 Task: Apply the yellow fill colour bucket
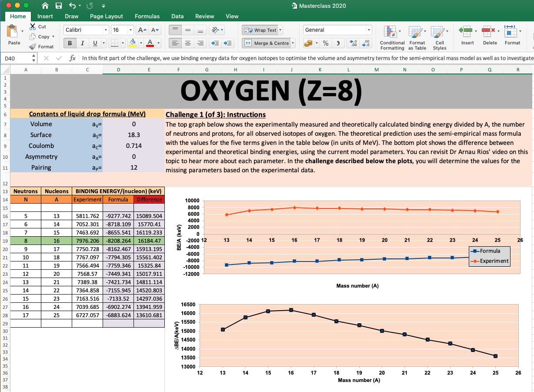click(133, 43)
